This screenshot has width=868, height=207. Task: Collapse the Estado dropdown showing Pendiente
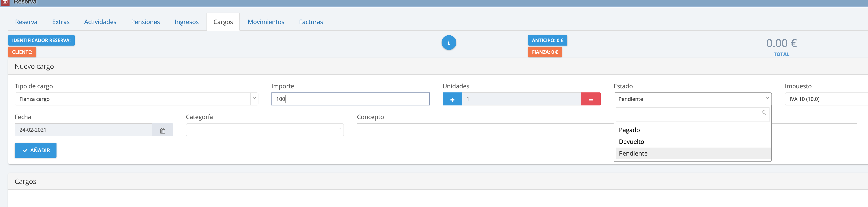692,99
